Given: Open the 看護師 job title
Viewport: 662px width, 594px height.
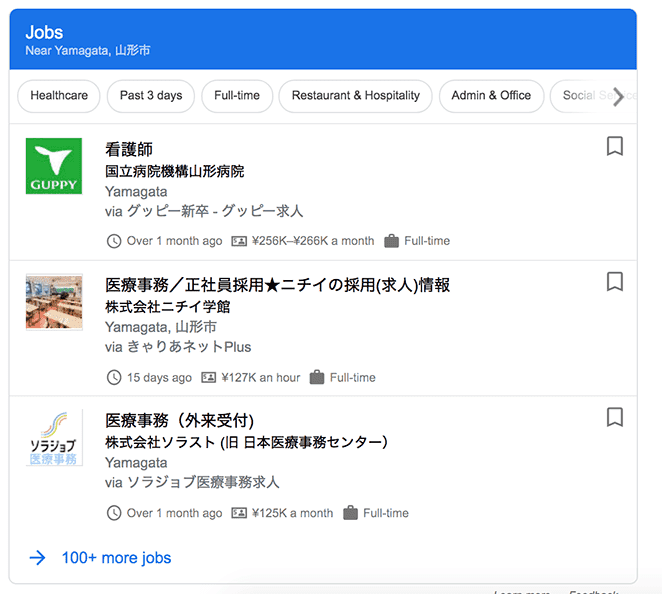Looking at the screenshot, I should pyautogui.click(x=129, y=149).
